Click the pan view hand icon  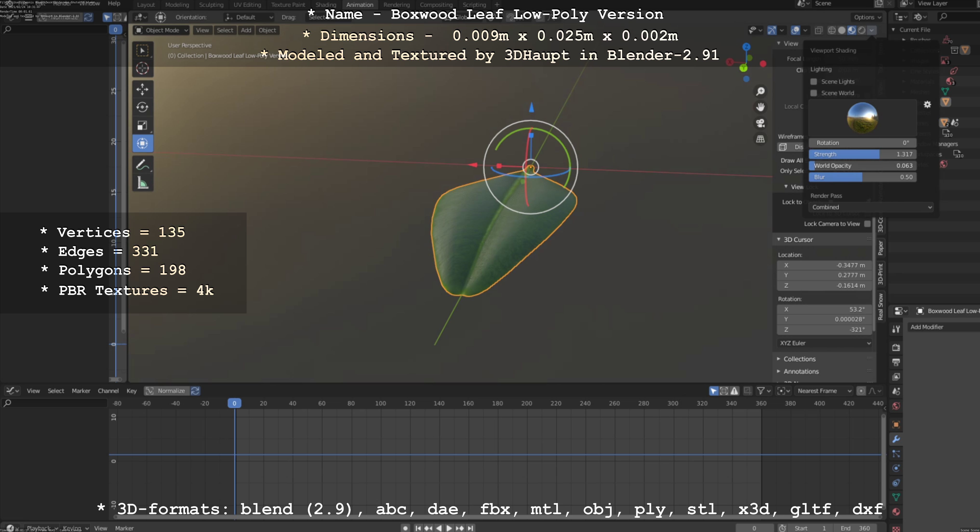(760, 107)
